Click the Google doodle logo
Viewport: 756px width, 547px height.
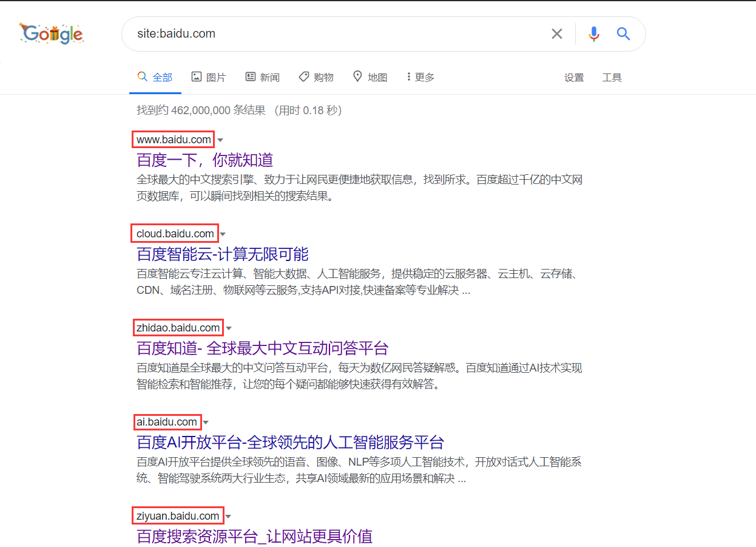(x=52, y=33)
